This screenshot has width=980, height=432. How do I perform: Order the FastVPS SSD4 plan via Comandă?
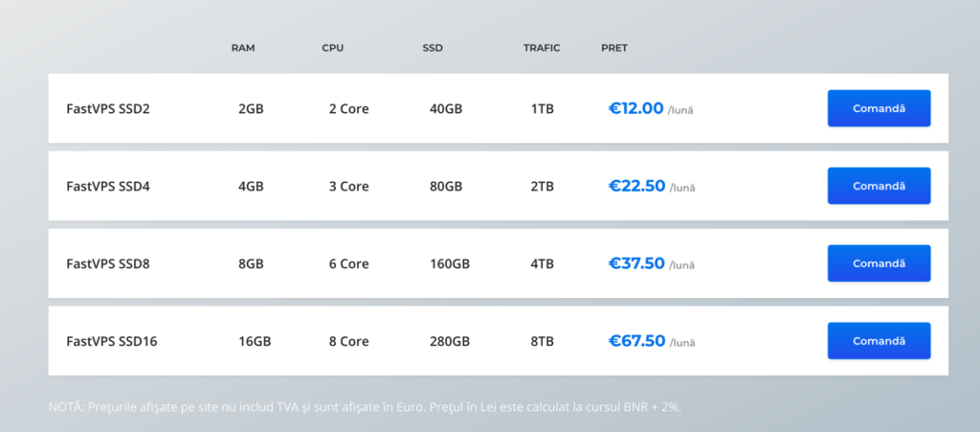click(x=879, y=186)
